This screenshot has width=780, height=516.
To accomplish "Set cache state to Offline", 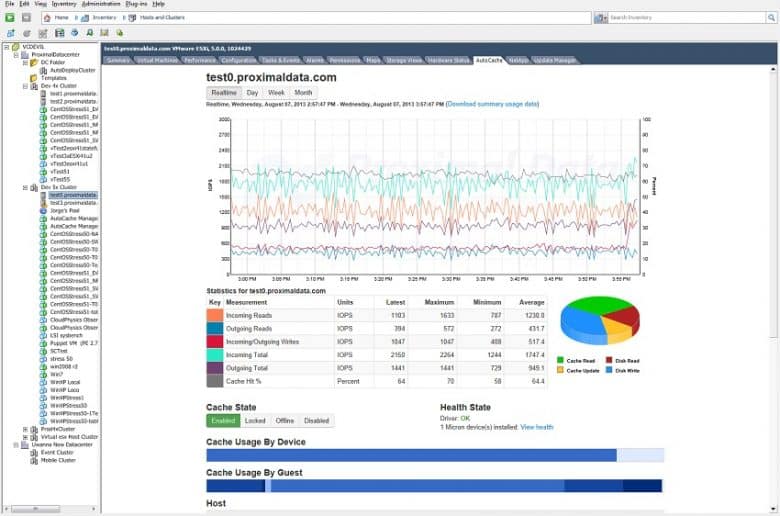I will click(285, 420).
